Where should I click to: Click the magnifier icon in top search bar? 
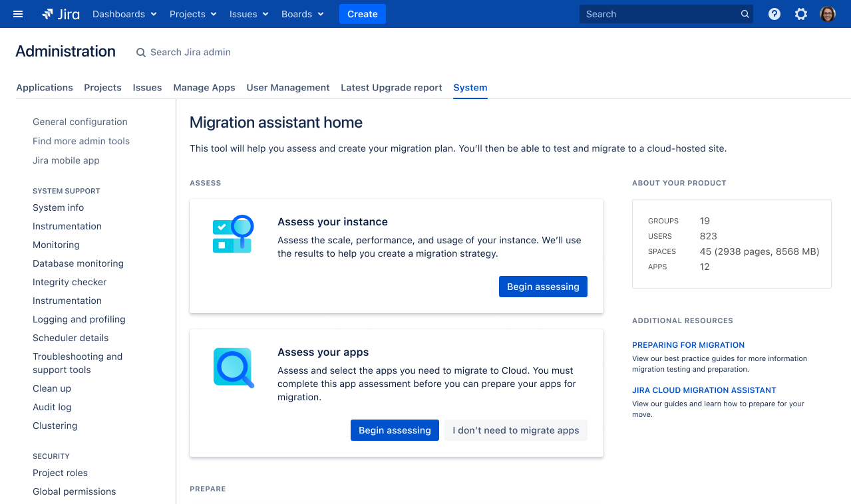point(745,14)
